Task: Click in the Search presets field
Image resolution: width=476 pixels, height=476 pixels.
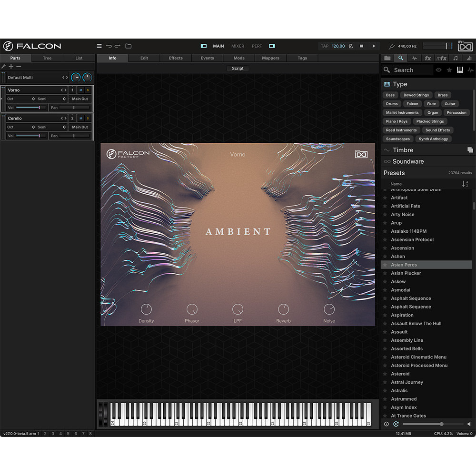Action: (413, 70)
